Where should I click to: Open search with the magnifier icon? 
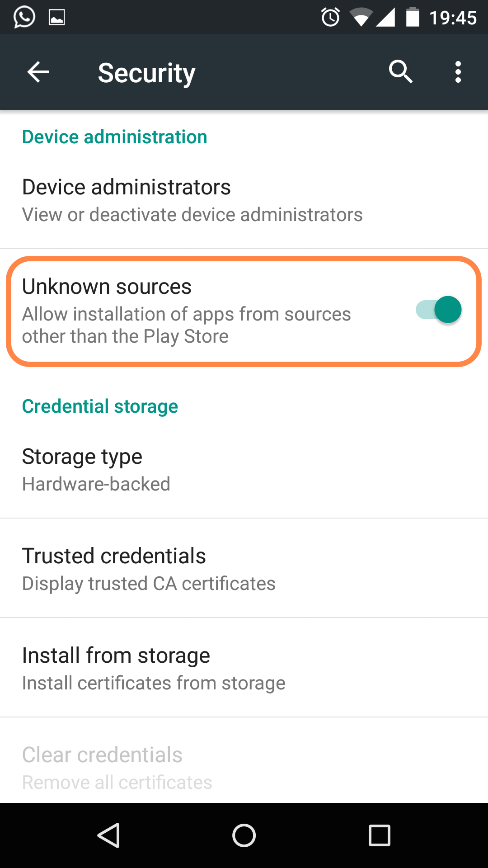400,72
